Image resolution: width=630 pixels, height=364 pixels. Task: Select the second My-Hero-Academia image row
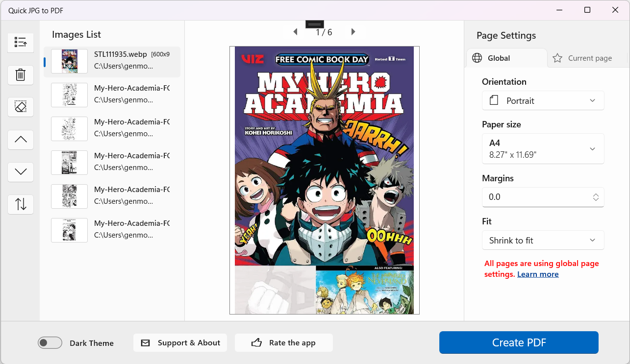point(112,96)
